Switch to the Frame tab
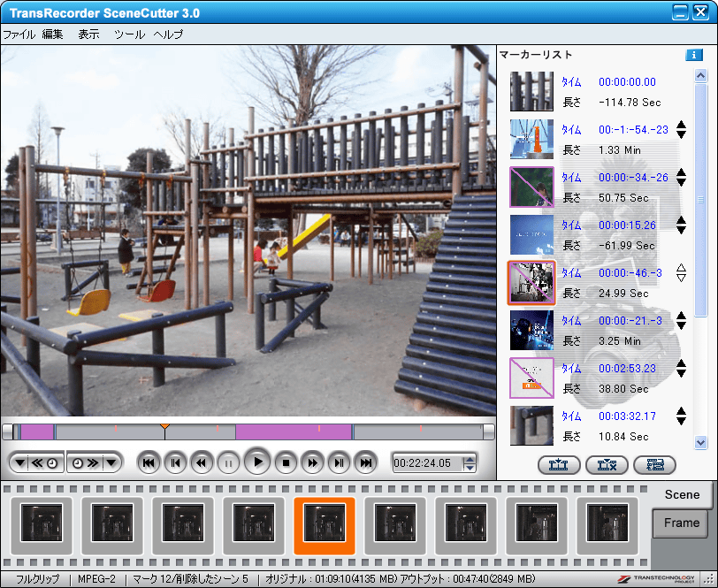The image size is (718, 588). 682,523
